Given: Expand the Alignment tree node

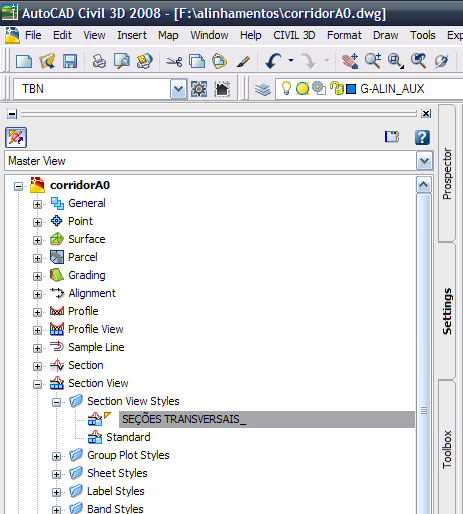Looking at the screenshot, I should 37,294.
